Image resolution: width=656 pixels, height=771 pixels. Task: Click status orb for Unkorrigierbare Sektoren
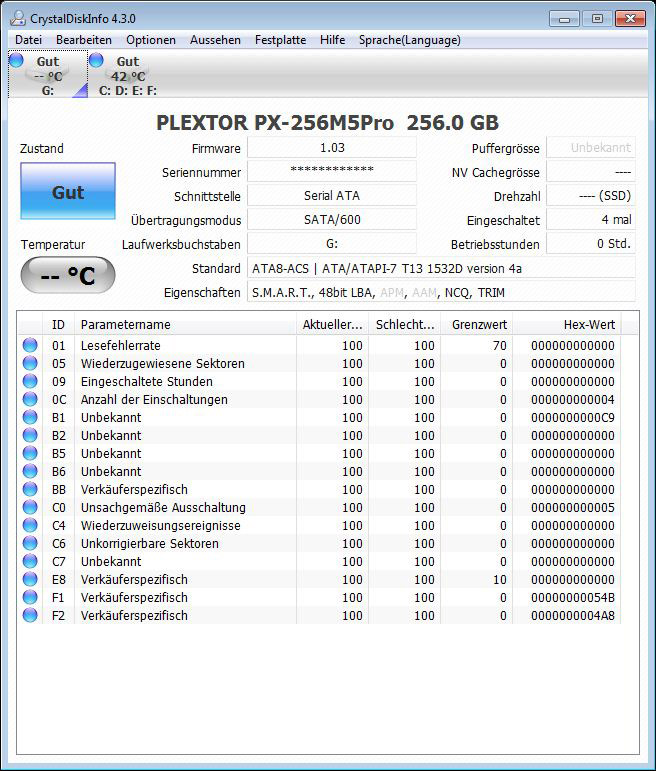click(30, 543)
